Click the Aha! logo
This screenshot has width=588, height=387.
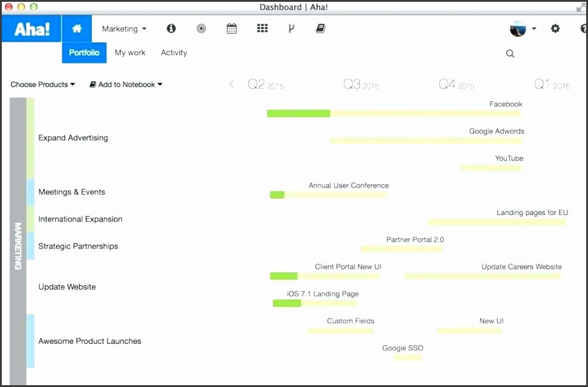point(32,28)
